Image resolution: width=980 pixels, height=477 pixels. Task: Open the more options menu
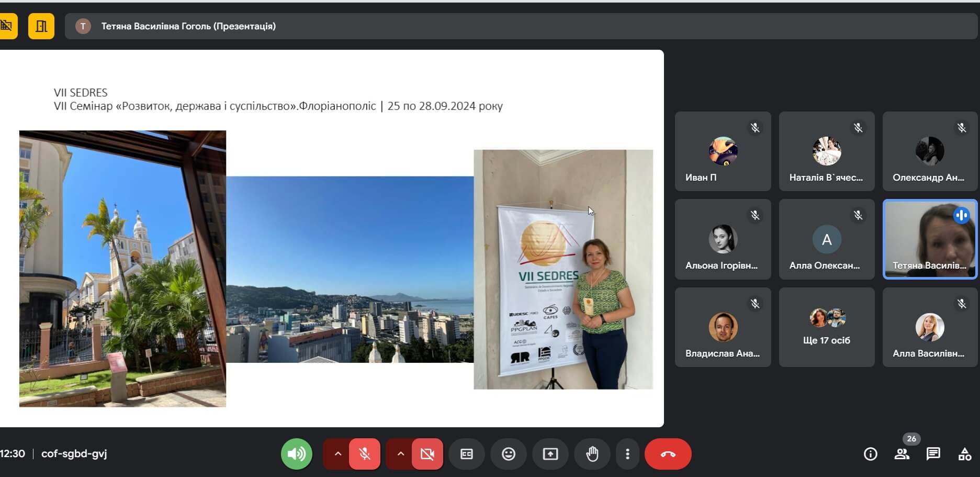coord(627,454)
